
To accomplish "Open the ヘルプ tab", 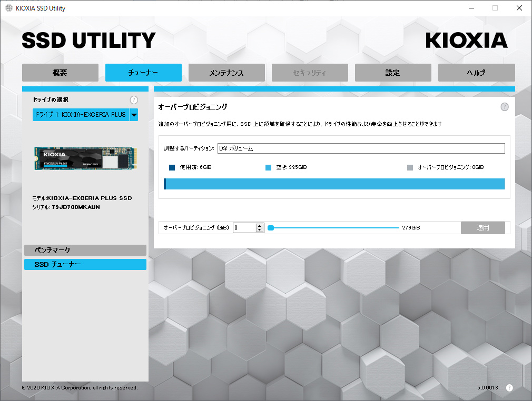I will (476, 73).
